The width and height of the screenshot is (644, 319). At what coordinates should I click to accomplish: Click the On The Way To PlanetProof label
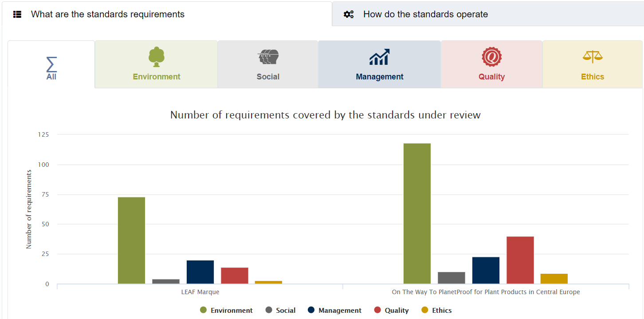(x=486, y=292)
